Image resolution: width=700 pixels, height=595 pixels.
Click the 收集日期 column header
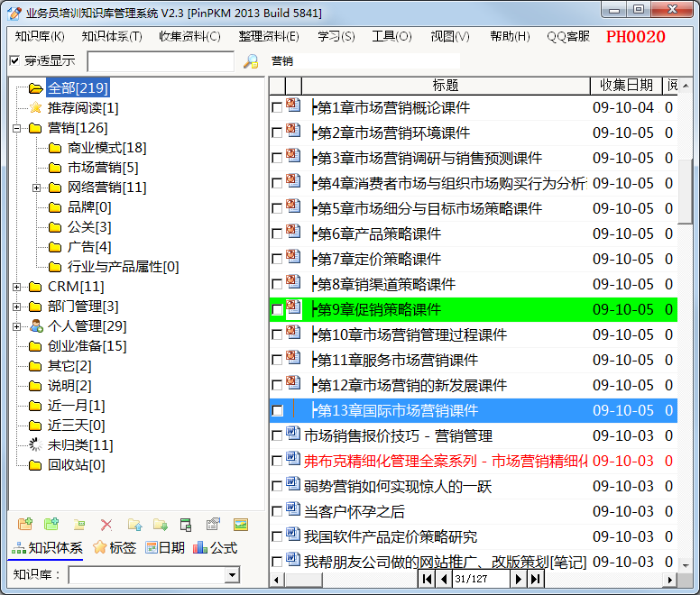626,86
